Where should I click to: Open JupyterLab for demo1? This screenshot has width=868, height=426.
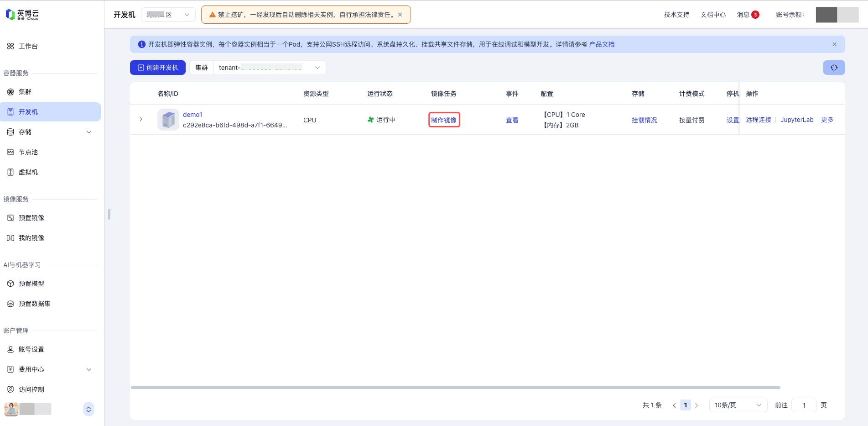tap(796, 120)
